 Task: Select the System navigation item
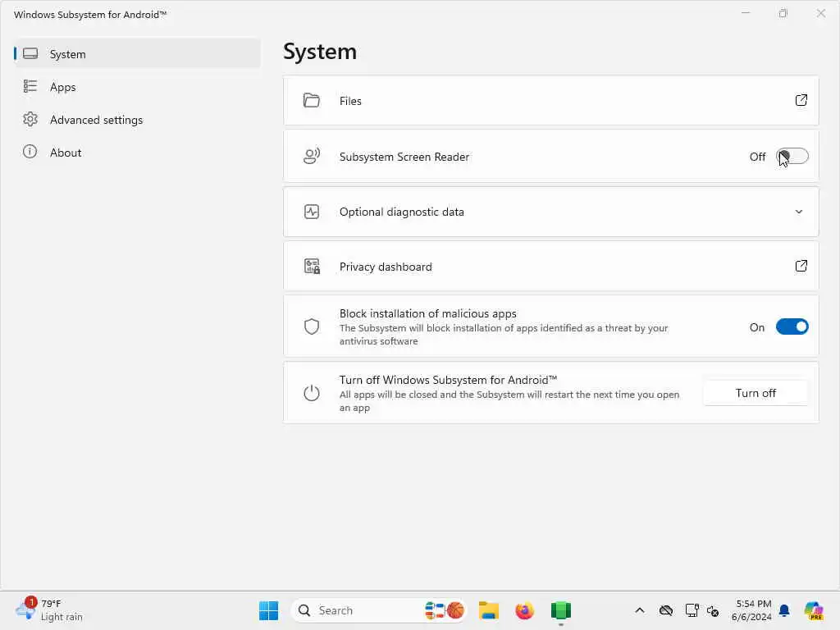(x=137, y=53)
